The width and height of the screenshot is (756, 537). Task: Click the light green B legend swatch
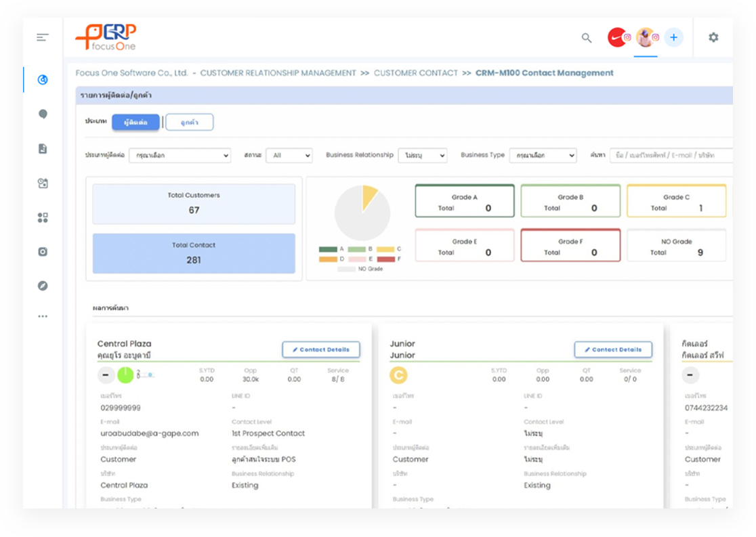pos(357,249)
